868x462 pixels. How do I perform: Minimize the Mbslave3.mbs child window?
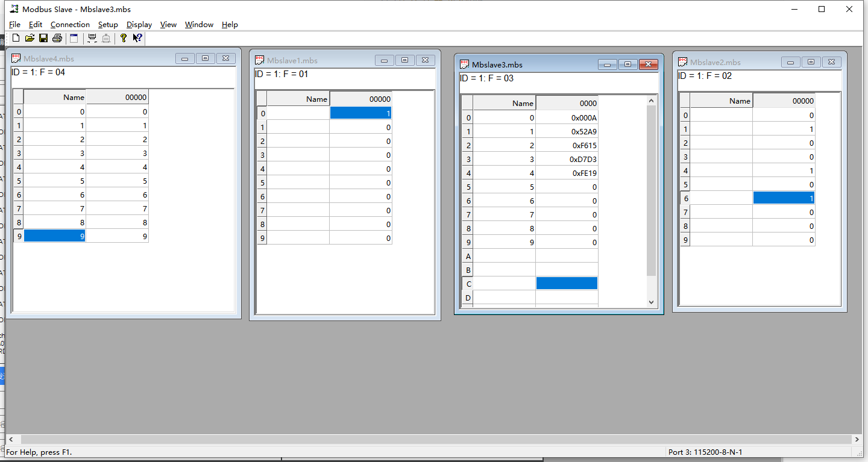coord(608,64)
